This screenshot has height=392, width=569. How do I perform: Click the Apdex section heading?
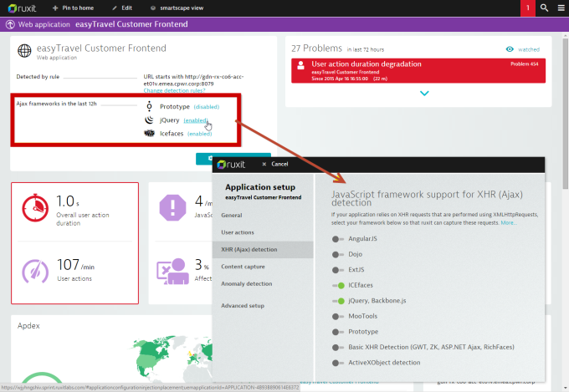tap(28, 326)
